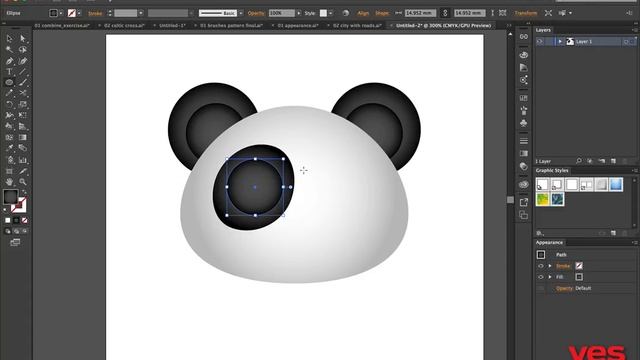Toggle visibility eye of Layer 1
The width and height of the screenshot is (640, 360).
[x=540, y=42]
